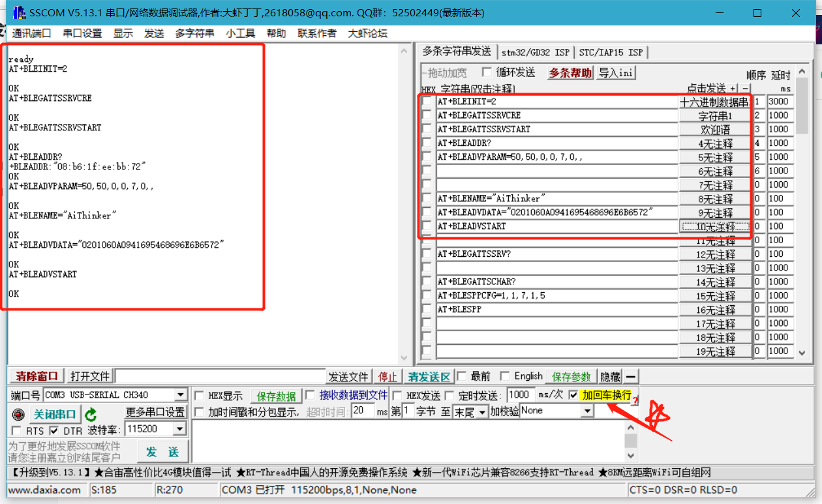Screen dimensions: 822x504
Task: Click the 十六进制数据串 send button
Action: [715, 102]
